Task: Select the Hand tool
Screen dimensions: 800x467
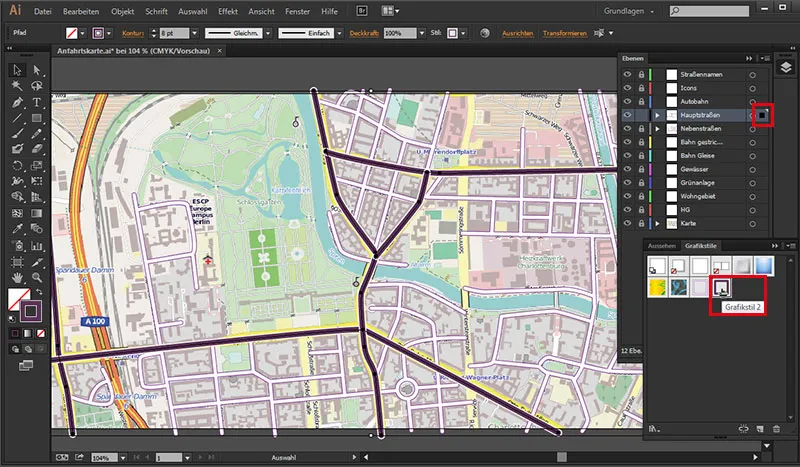Action: [17, 276]
